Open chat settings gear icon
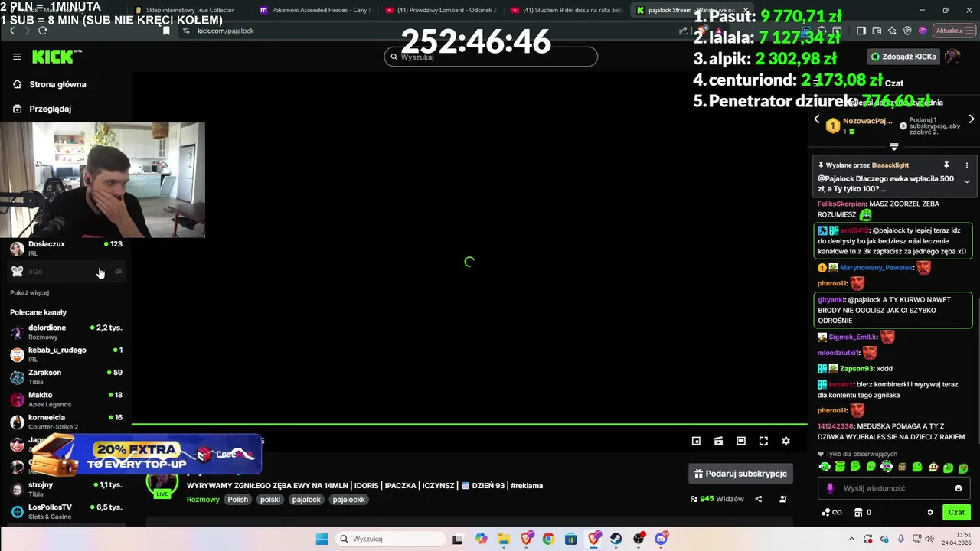 [x=931, y=513]
